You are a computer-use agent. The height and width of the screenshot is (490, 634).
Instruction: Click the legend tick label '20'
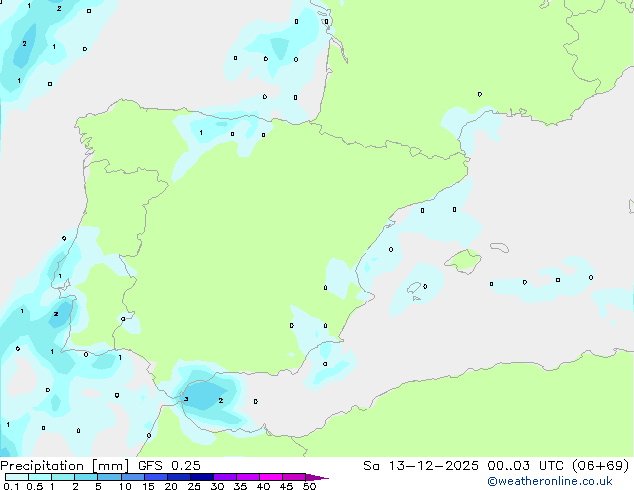[171, 486]
